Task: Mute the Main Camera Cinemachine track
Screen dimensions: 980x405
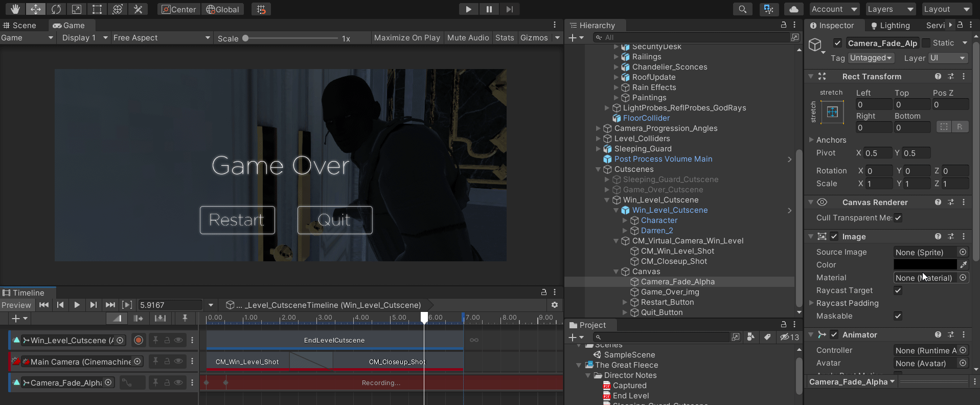Action: pos(178,362)
